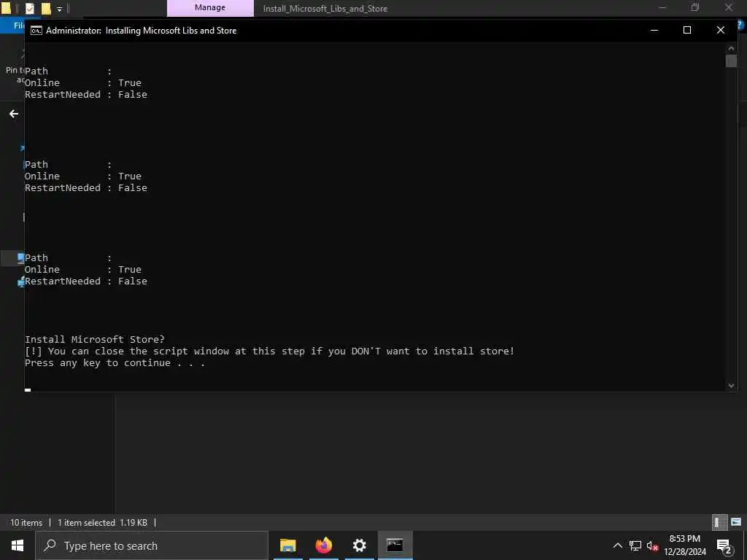Click the Explorer window minimize button
This screenshot has width=747, height=560.
pos(662,7)
